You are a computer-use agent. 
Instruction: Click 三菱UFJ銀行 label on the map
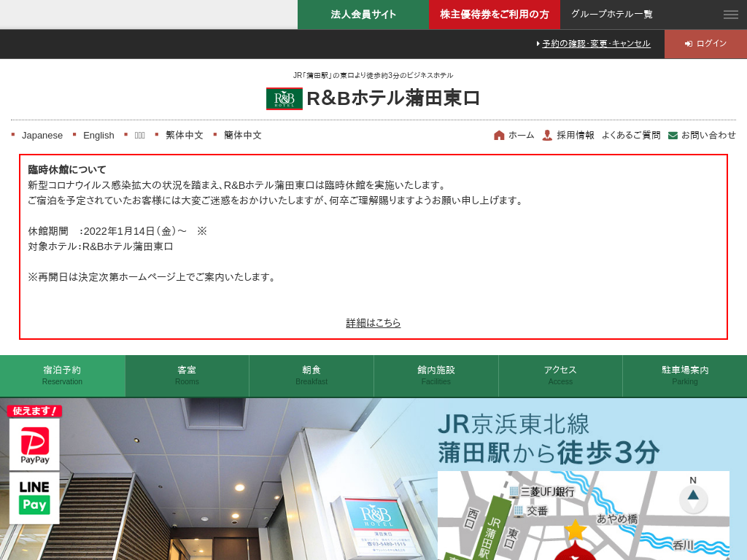tap(547, 492)
